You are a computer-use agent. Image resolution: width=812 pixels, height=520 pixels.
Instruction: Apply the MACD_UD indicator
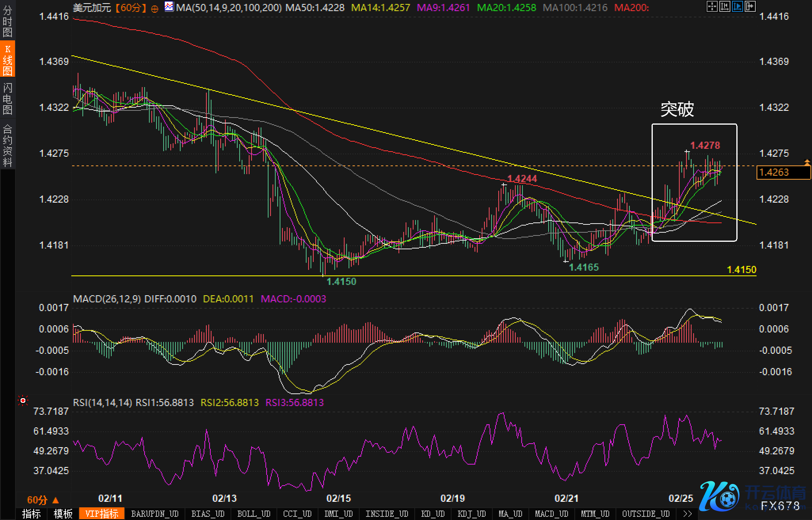click(x=551, y=514)
